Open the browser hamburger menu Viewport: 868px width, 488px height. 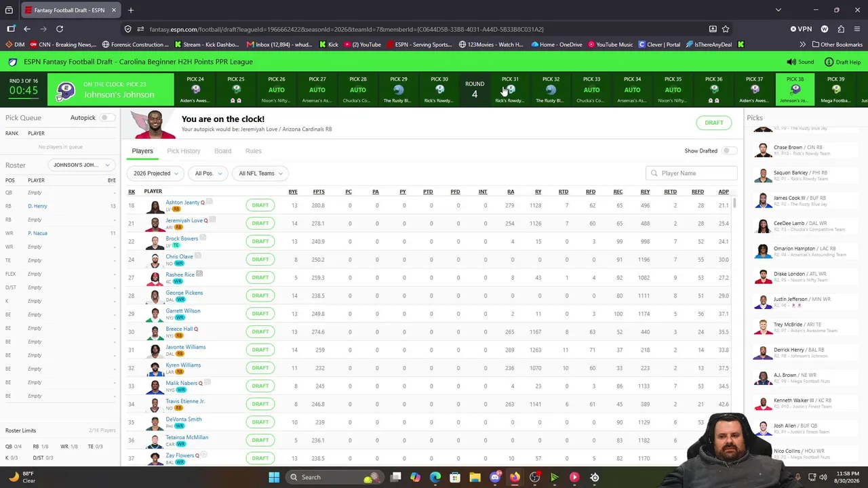click(857, 29)
